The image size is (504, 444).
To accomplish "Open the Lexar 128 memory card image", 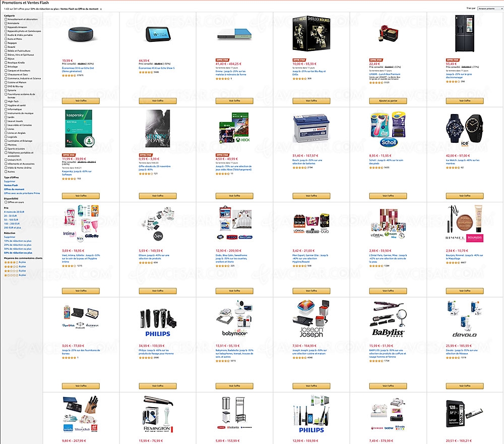I will pyautogui.click(x=465, y=413).
